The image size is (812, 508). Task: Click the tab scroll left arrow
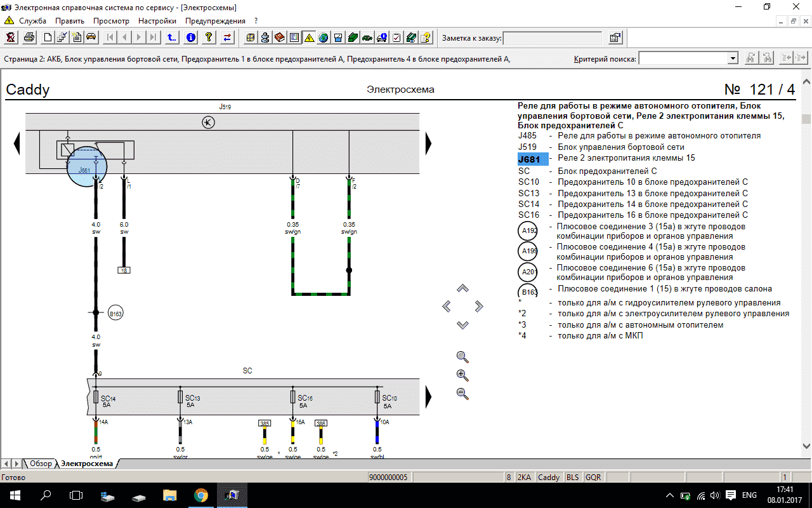[x=6, y=464]
